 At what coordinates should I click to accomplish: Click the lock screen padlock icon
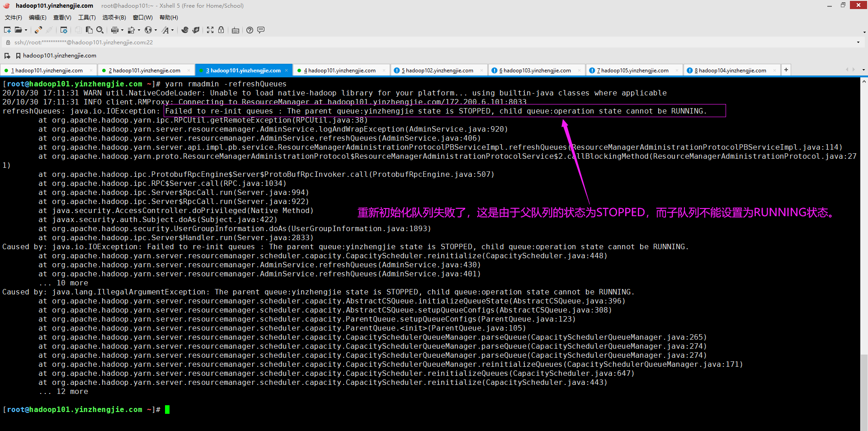click(221, 30)
